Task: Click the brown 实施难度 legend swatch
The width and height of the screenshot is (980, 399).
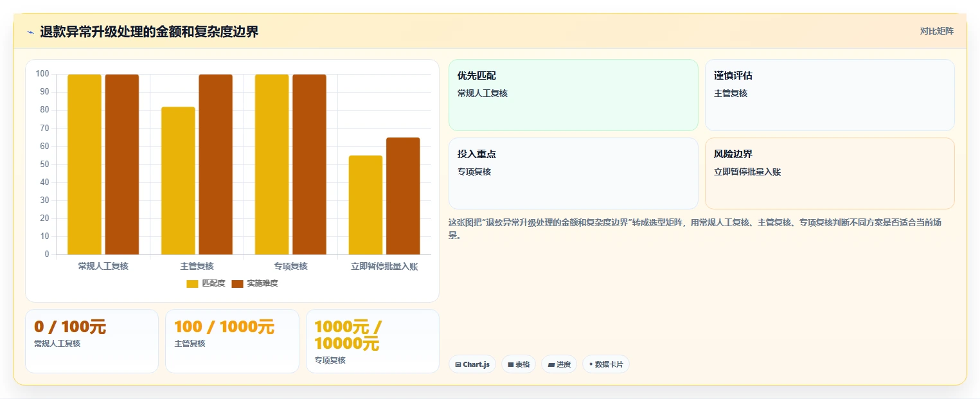Action: click(x=238, y=284)
